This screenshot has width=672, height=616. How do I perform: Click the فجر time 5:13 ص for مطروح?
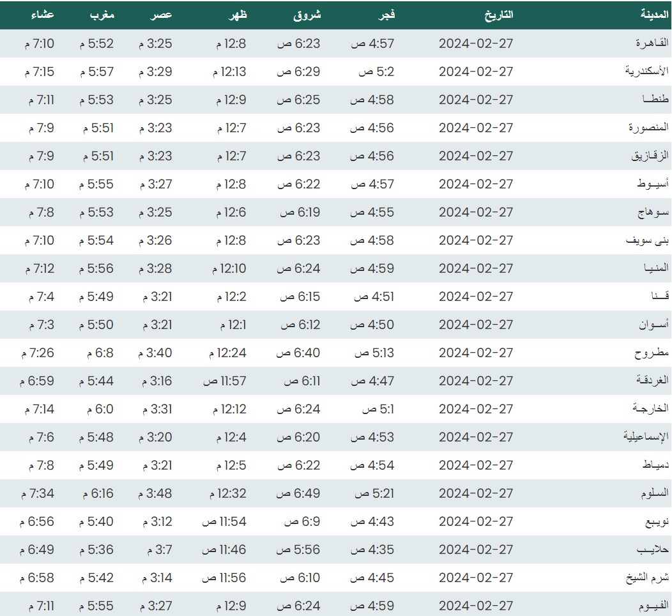pos(374,353)
